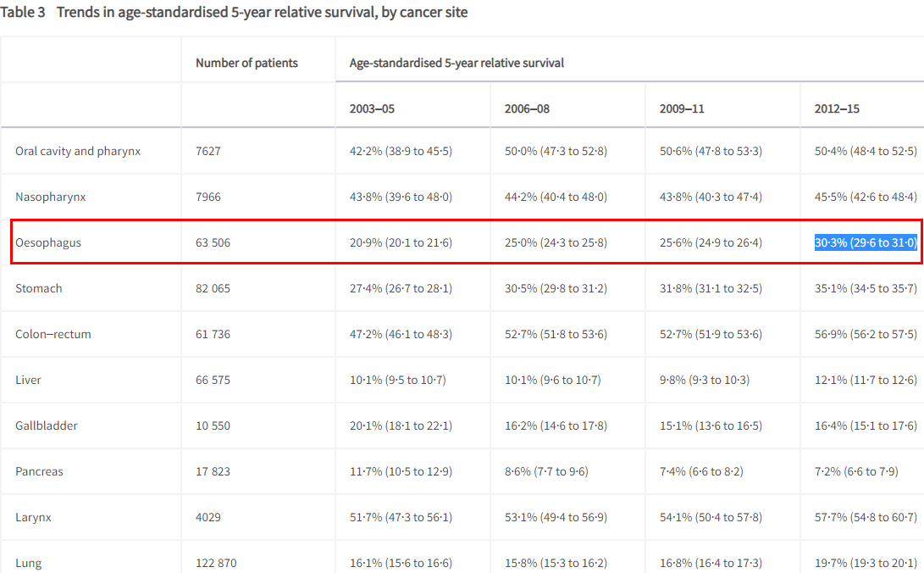This screenshot has width=924, height=573.
Task: Select the 'Oral cavity and pharynx' row label
Action: tap(78, 151)
